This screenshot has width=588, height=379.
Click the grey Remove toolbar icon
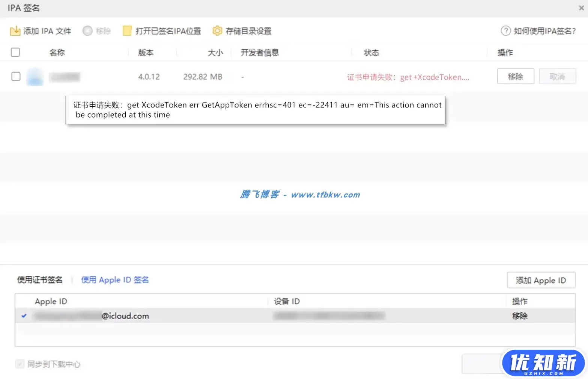click(87, 31)
